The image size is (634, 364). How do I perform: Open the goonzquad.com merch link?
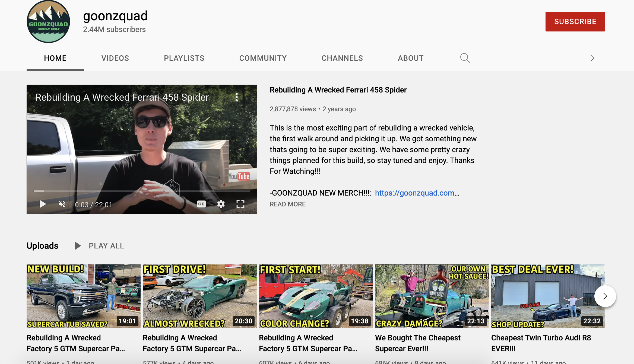[x=417, y=193]
